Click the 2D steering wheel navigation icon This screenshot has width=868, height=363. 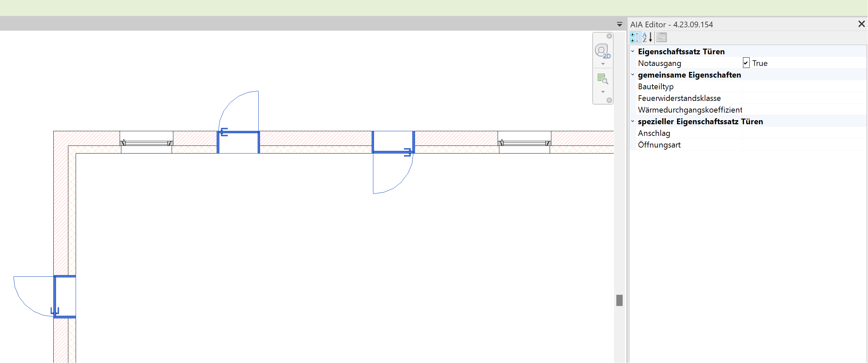602,51
